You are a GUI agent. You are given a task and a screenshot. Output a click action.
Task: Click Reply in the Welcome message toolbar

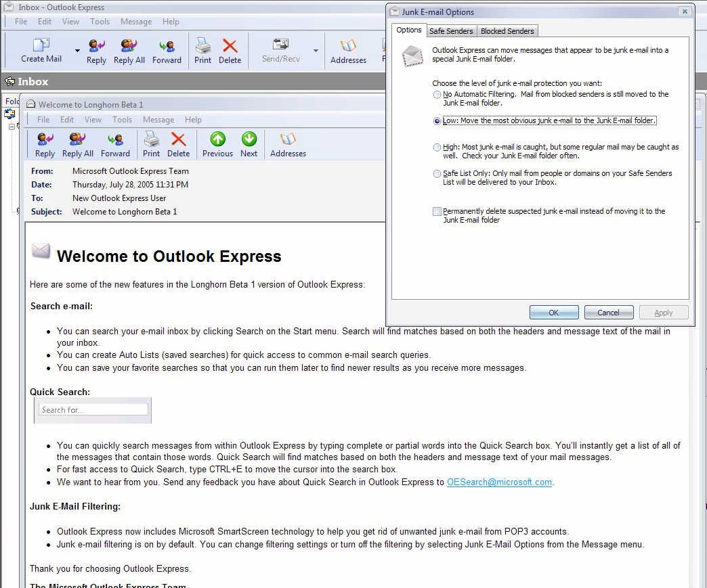click(45, 145)
